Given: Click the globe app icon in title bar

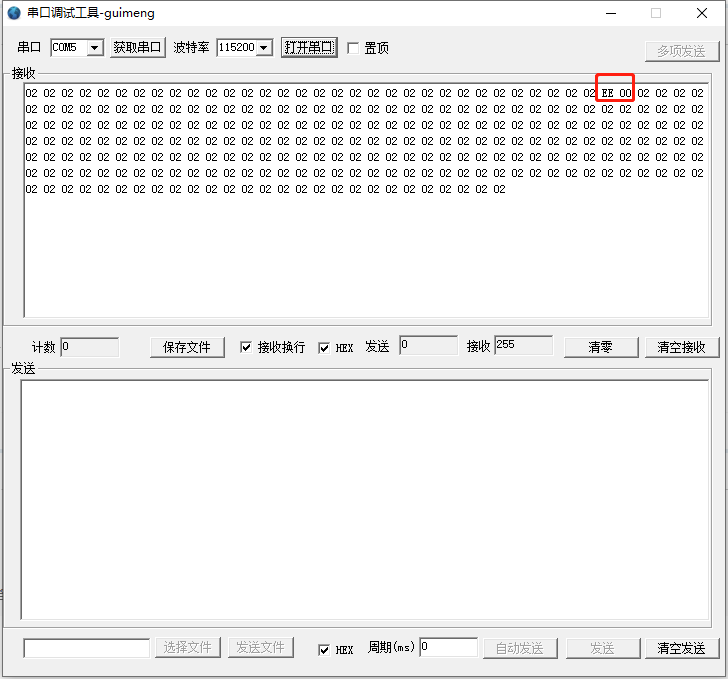Looking at the screenshot, I should (x=13, y=13).
